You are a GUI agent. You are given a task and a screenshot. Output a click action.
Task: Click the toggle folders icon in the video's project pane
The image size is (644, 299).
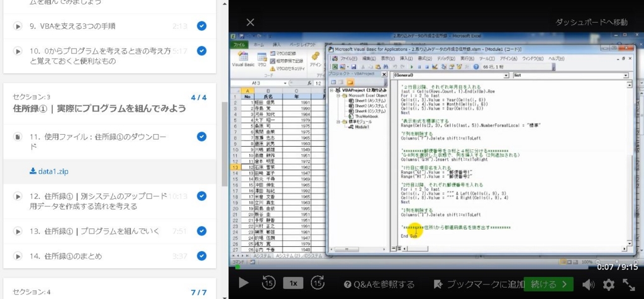point(350,82)
